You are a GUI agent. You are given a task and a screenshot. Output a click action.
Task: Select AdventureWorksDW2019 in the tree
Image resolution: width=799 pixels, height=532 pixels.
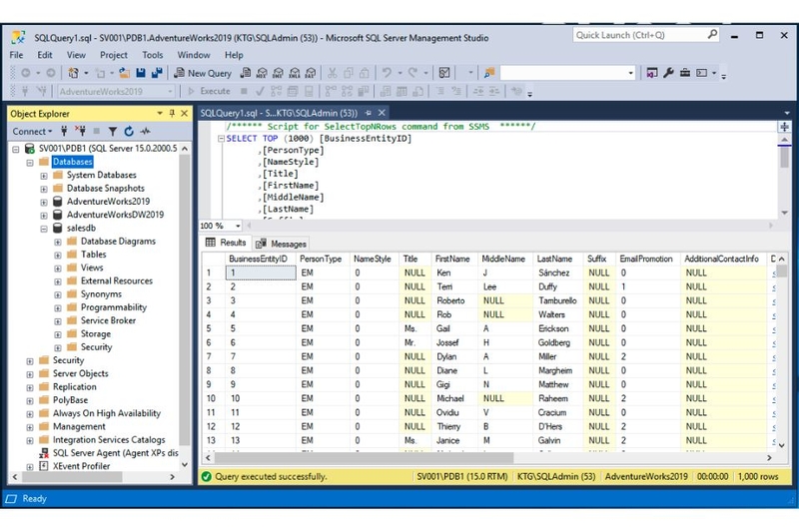tap(115, 215)
